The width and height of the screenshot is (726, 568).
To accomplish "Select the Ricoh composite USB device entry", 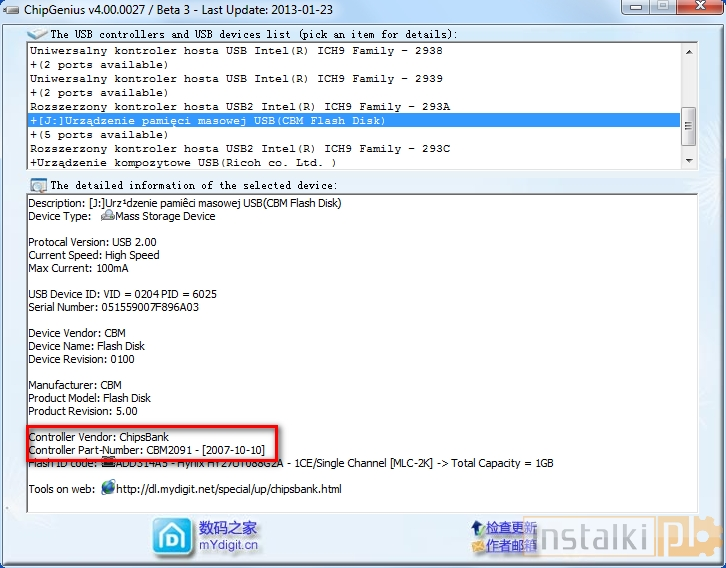I will point(183,162).
